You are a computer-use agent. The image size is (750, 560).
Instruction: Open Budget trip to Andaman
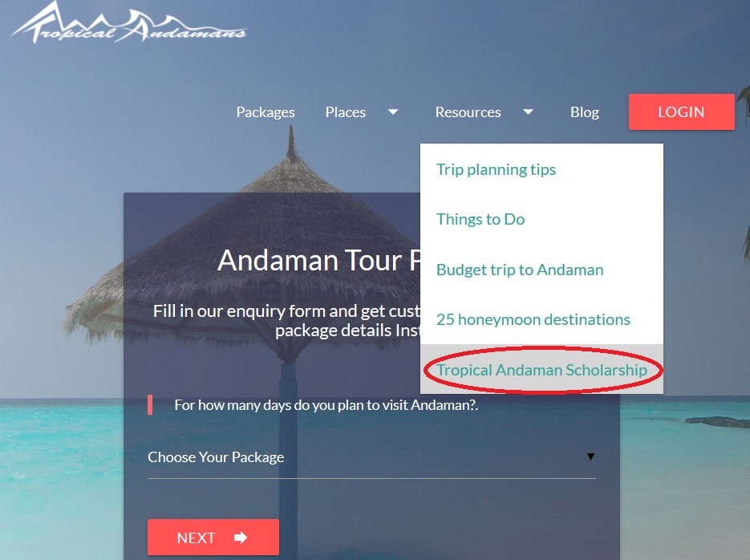tap(520, 270)
